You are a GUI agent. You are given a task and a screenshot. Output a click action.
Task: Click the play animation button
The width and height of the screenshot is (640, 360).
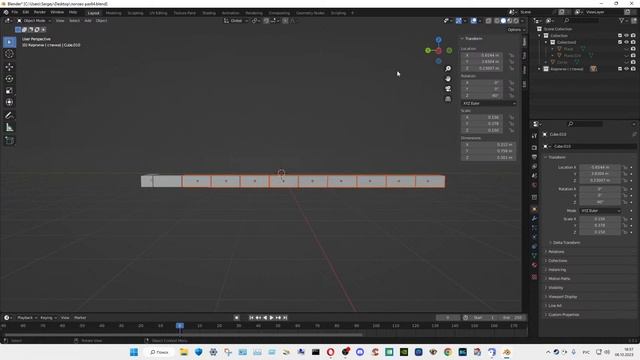click(271, 318)
